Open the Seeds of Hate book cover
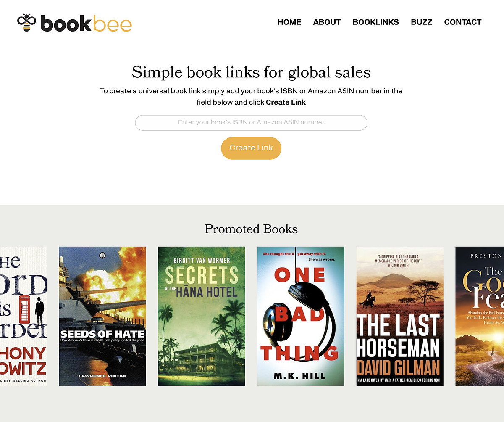This screenshot has height=422, width=504. click(102, 316)
